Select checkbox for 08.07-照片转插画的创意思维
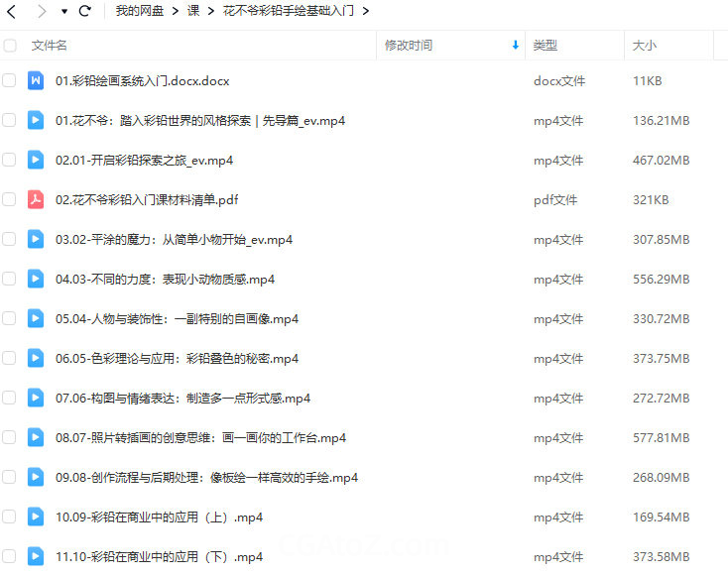This screenshot has width=728, height=575. [9, 437]
